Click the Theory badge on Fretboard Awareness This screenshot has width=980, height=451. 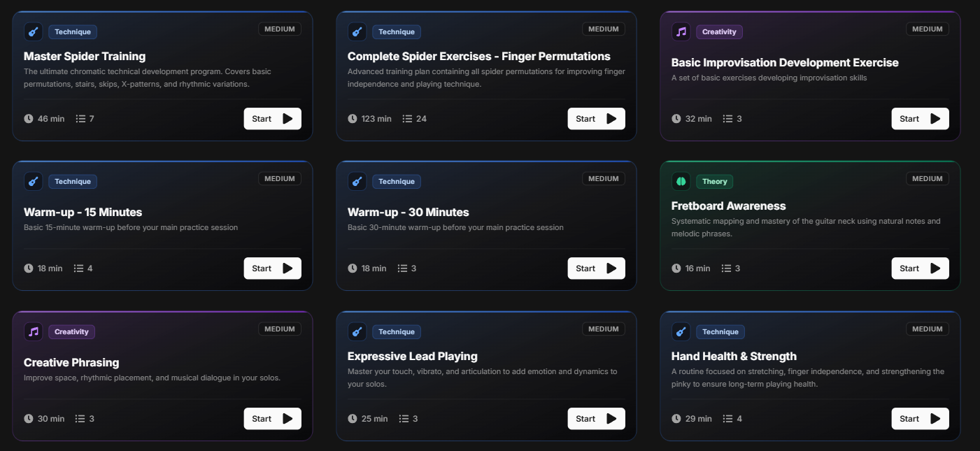pos(714,181)
